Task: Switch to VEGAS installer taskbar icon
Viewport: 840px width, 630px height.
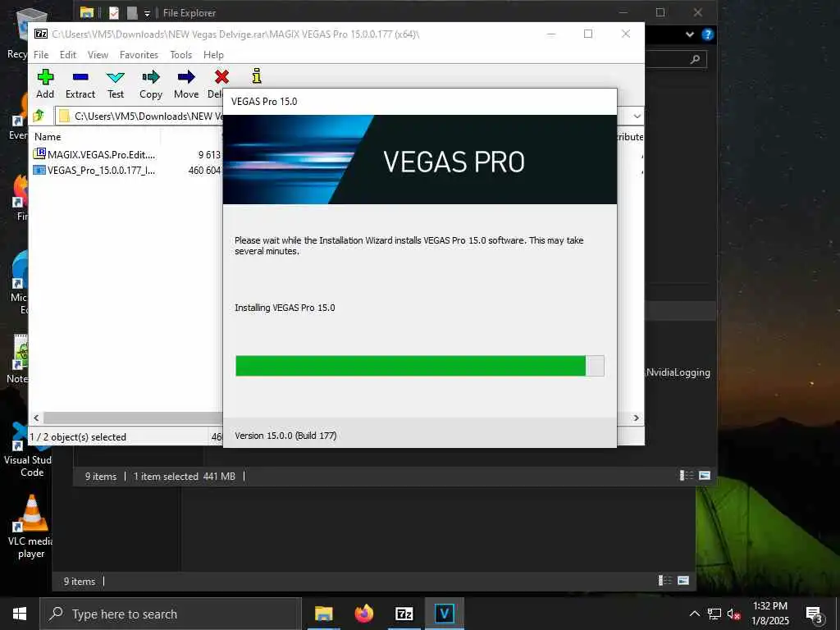Action: point(444,614)
